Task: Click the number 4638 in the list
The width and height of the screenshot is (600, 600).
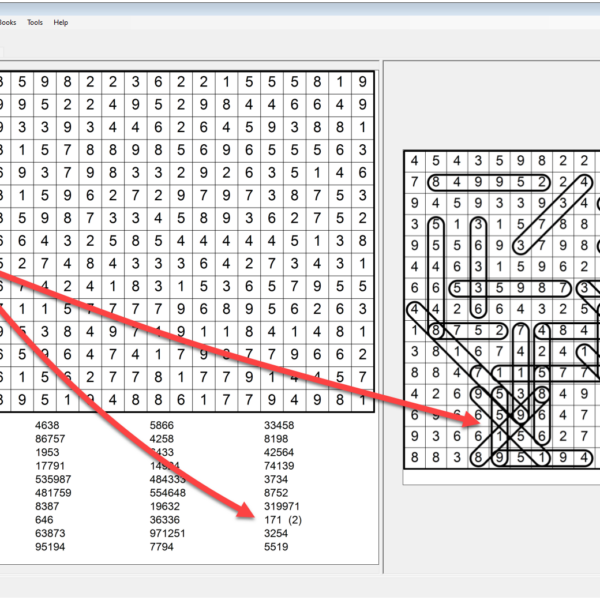Action: (46, 425)
